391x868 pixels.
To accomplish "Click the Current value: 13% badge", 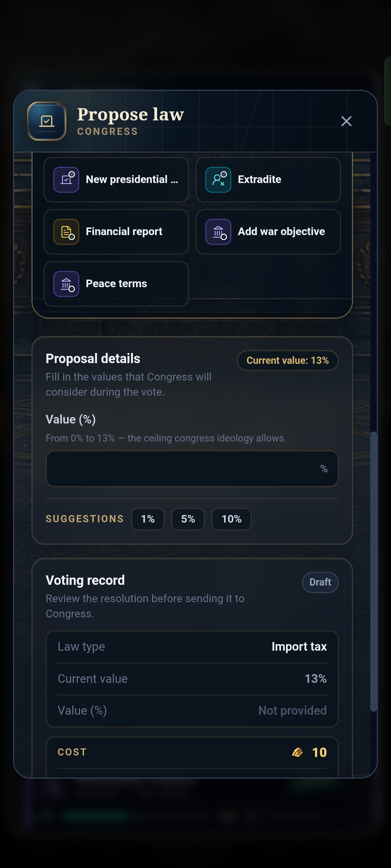I will tap(288, 361).
